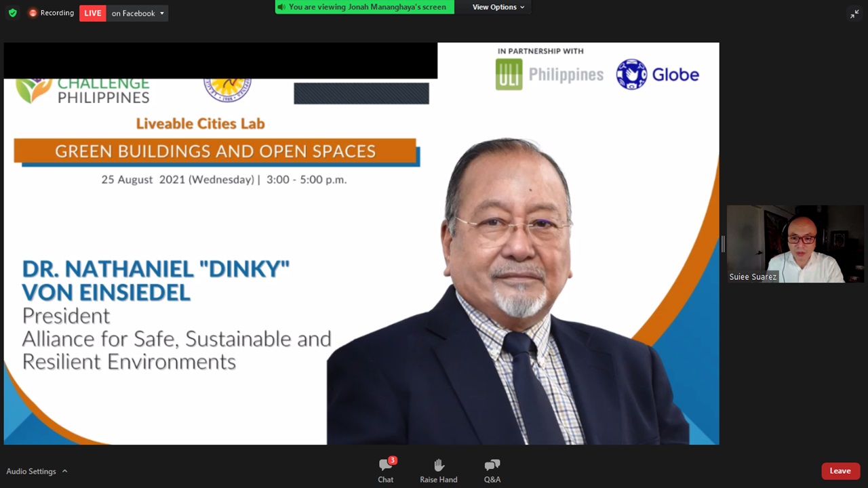
Task: Click the ULI Philippines logo
Action: 549,75
